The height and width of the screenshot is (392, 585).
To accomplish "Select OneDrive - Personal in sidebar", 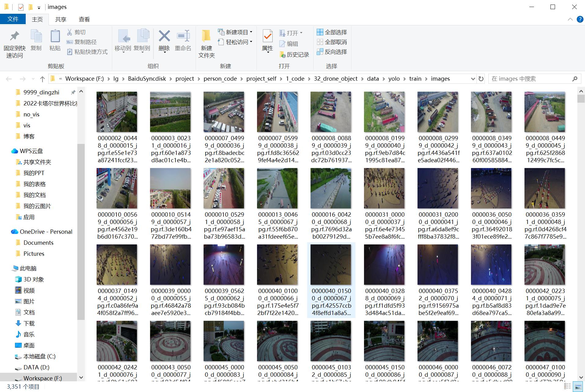I will coord(42,232).
